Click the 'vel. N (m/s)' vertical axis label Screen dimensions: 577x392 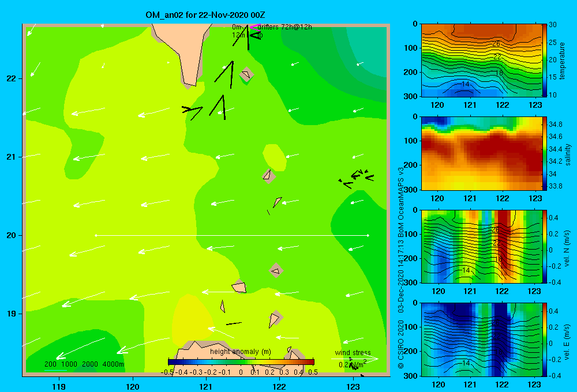(567, 248)
